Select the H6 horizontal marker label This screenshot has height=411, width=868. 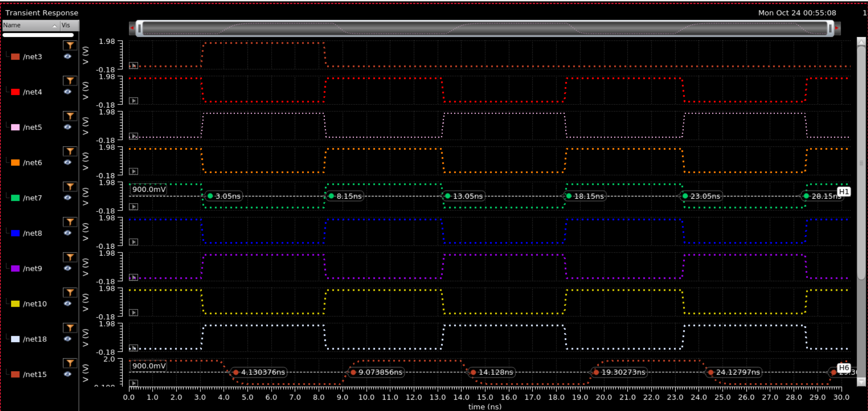[x=844, y=368]
